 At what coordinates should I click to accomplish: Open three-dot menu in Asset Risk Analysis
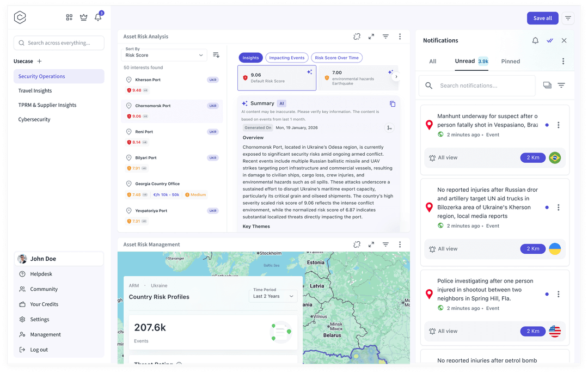(x=400, y=36)
